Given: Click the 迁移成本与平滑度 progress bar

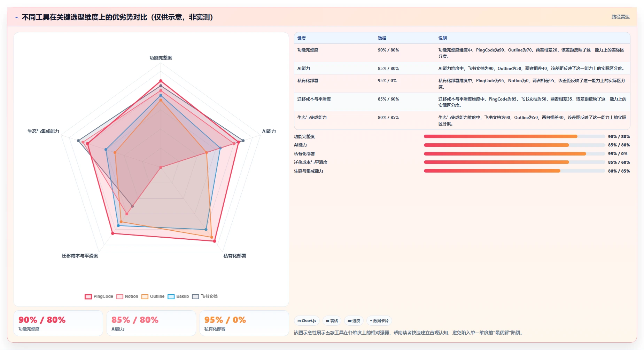Looking at the screenshot, I should [x=514, y=162].
